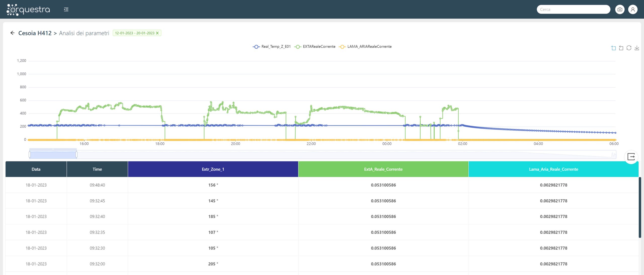Toggle the LAMA_ARIARealeCorrente legend series

[365, 47]
